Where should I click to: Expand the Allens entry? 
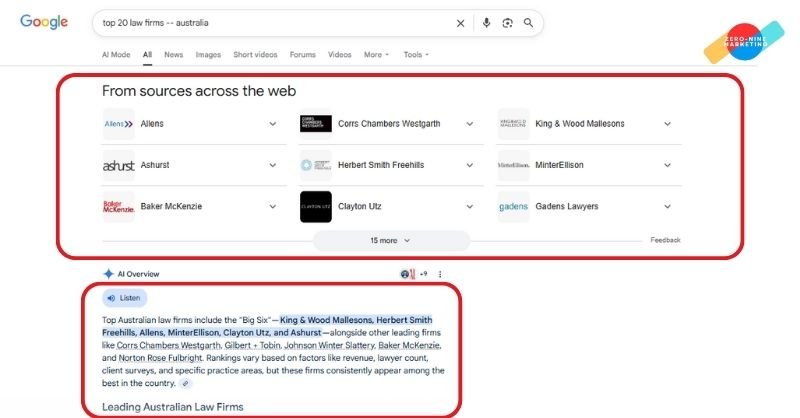pos(273,124)
